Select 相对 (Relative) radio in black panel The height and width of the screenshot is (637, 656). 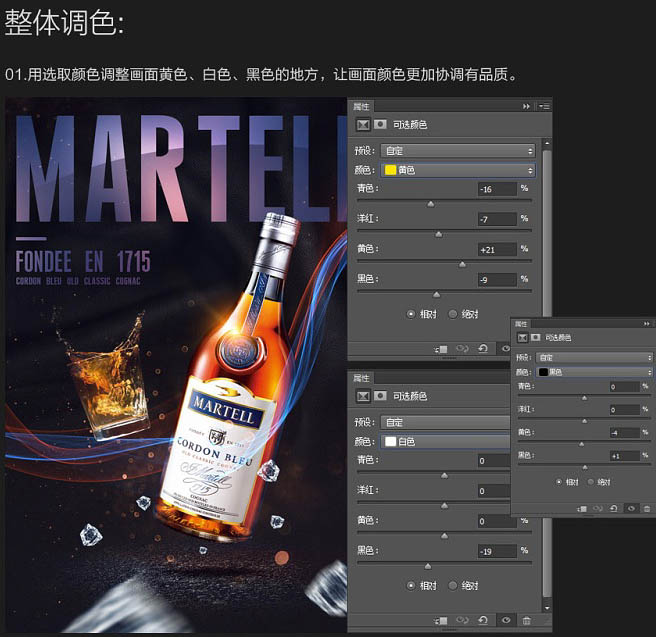click(559, 482)
